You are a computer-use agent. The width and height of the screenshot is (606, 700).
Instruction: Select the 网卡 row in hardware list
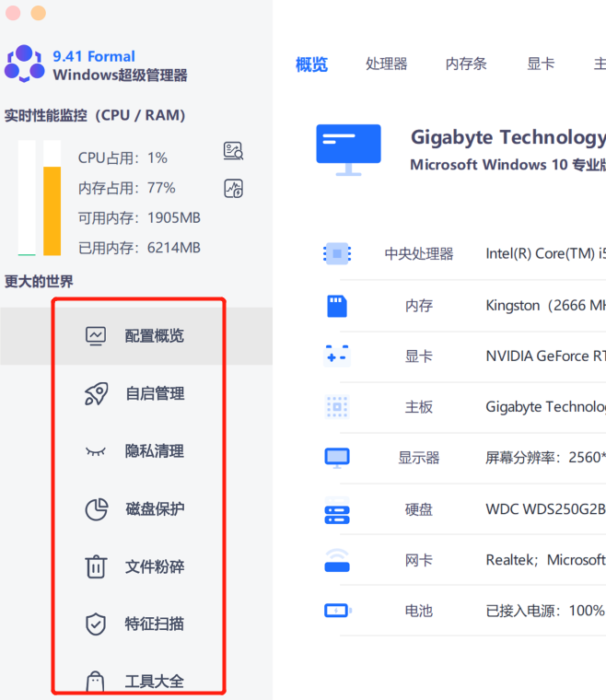click(419, 560)
